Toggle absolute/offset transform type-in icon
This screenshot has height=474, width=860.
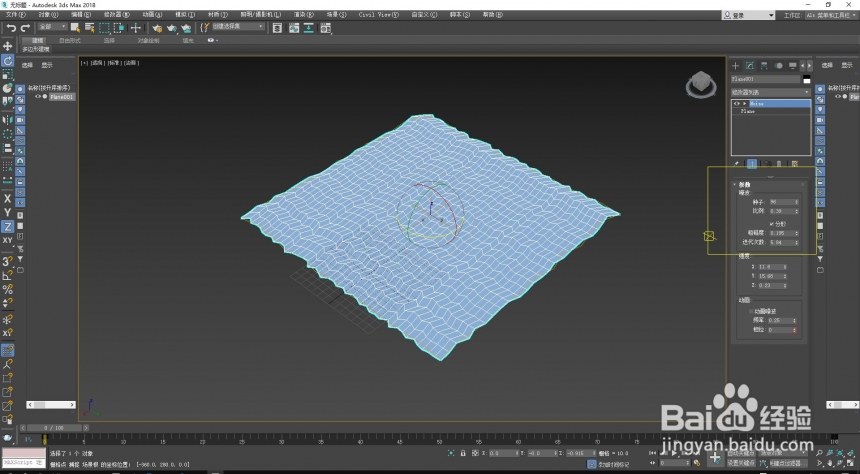(475, 453)
